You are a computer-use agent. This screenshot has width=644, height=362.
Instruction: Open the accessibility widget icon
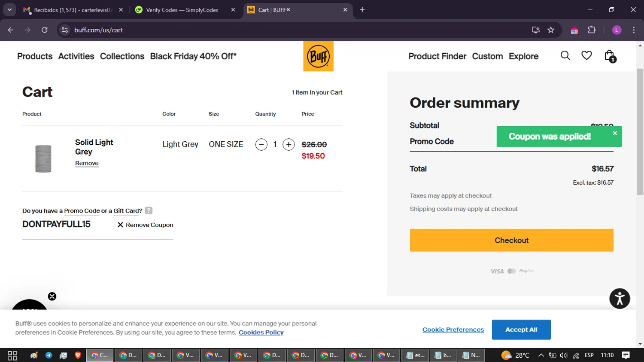point(620,298)
